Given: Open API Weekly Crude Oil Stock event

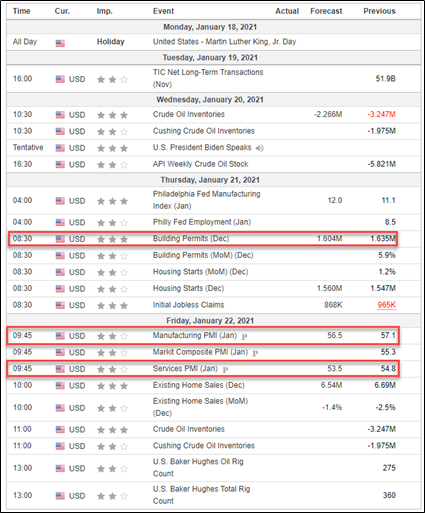Looking at the screenshot, I should [200, 164].
